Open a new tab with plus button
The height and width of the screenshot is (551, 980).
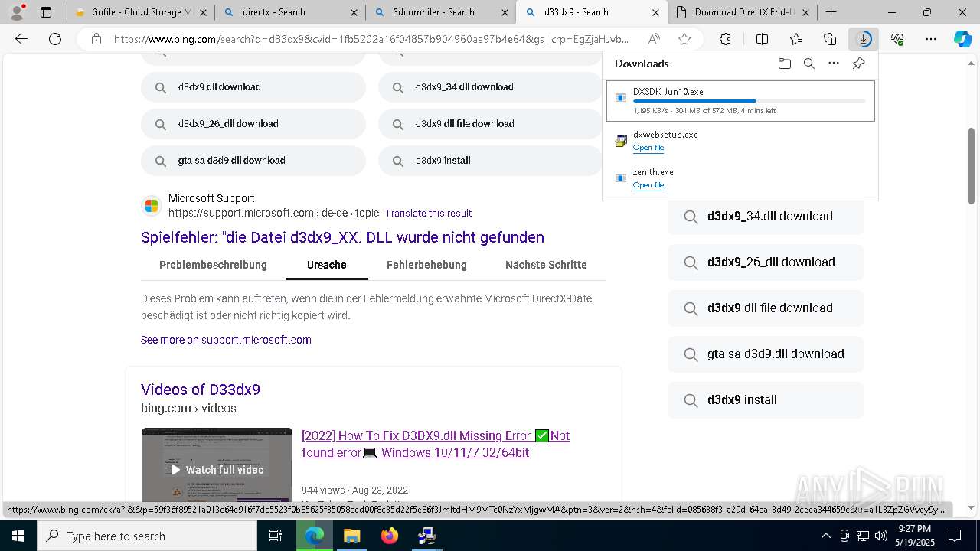coord(831,12)
